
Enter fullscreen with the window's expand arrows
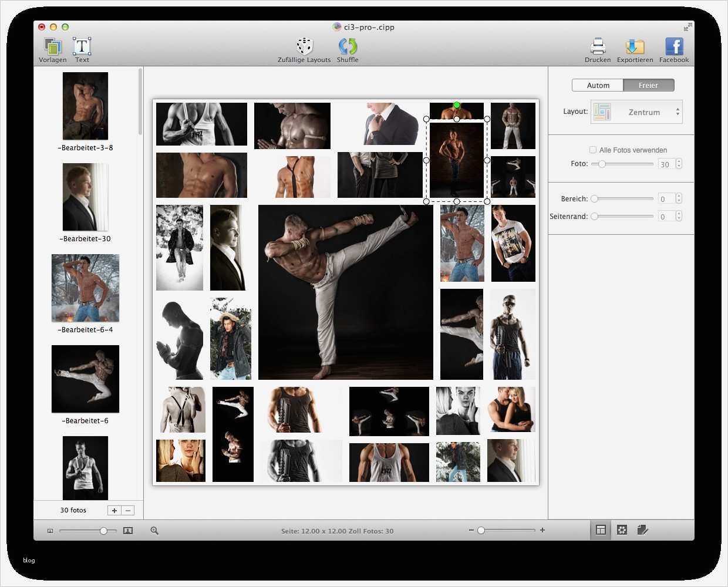pos(687,27)
